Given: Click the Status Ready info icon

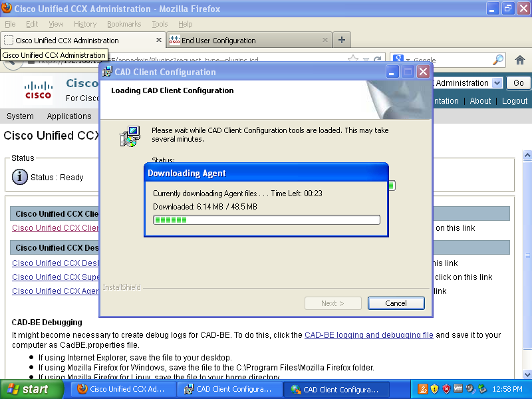Looking at the screenshot, I should click(x=20, y=177).
